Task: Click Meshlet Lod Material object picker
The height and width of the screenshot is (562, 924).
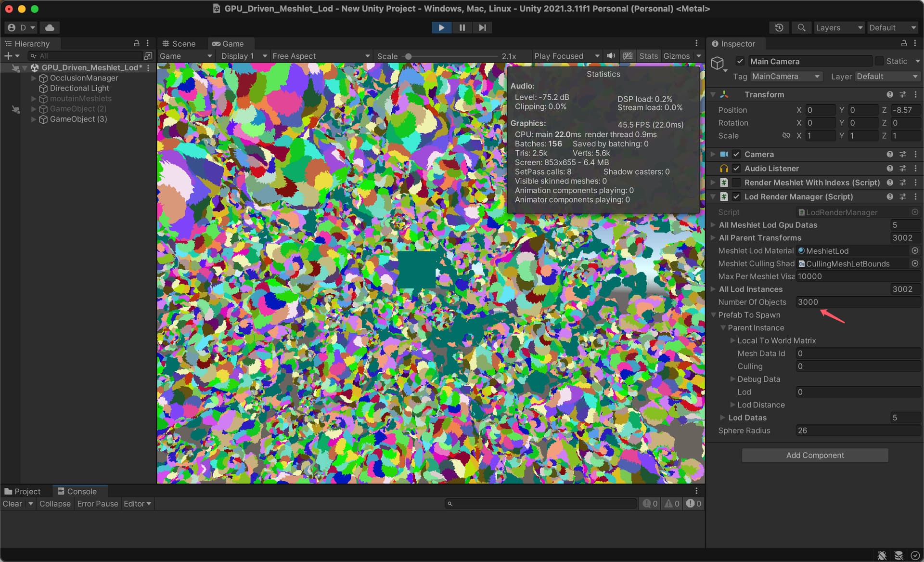Action: coord(915,250)
